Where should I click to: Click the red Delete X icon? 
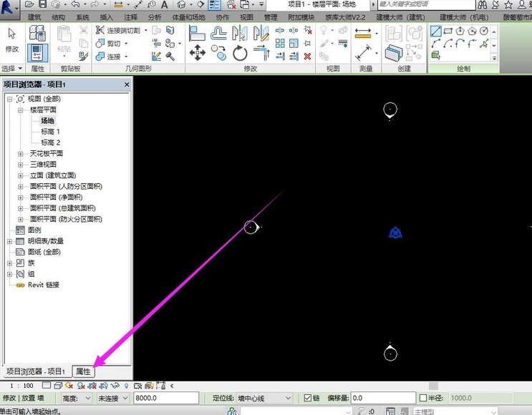(308, 56)
